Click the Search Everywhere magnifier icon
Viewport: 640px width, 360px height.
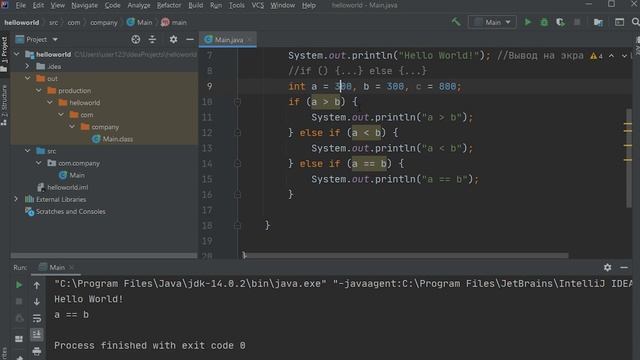pyautogui.click(x=636, y=22)
